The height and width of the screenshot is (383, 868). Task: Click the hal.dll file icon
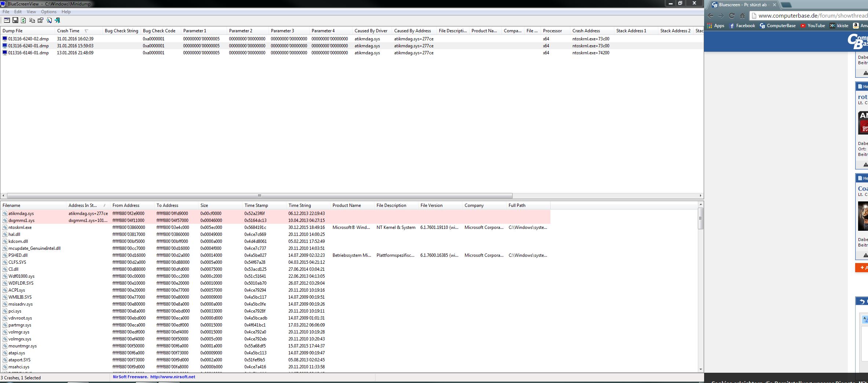coord(5,234)
